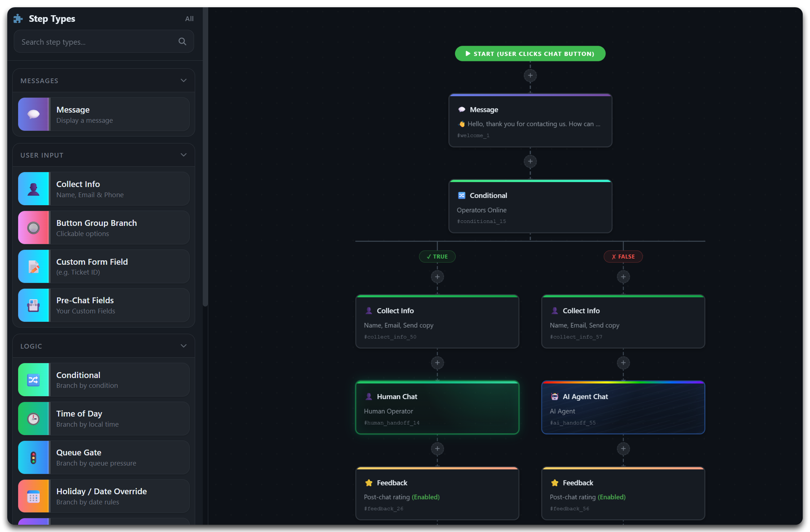
Task: Select the Queue Gate traffic-light icon
Action: click(33, 457)
